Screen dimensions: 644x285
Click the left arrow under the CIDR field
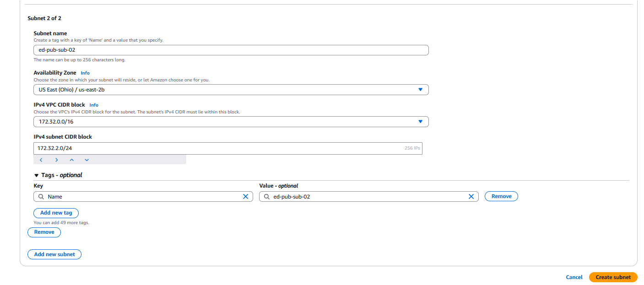click(41, 160)
